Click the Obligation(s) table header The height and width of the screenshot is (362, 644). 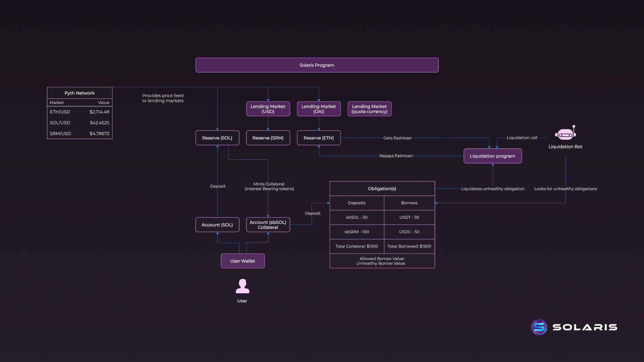[382, 188]
